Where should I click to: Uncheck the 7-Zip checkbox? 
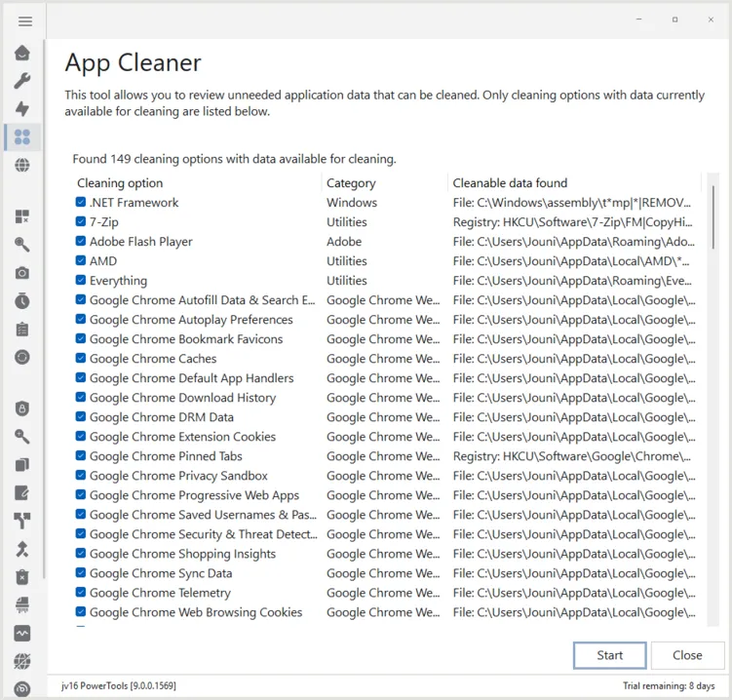point(81,221)
